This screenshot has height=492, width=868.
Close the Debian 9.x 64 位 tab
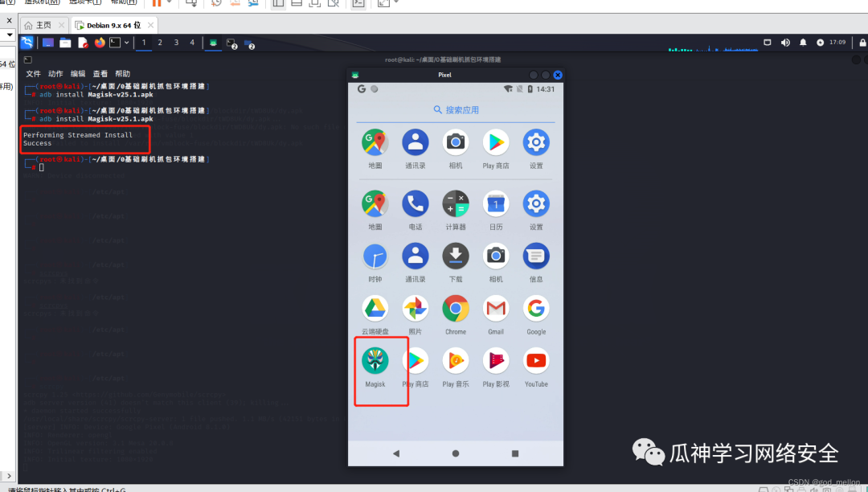click(x=150, y=25)
